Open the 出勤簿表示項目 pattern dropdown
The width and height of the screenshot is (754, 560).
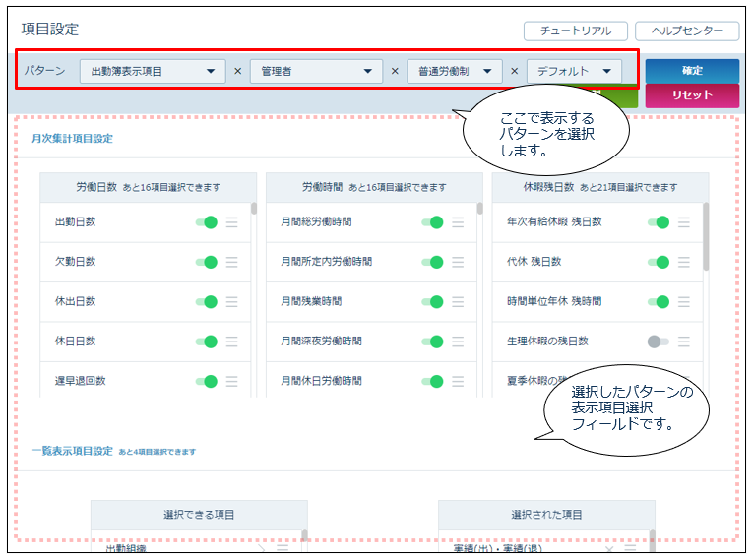[x=153, y=71]
